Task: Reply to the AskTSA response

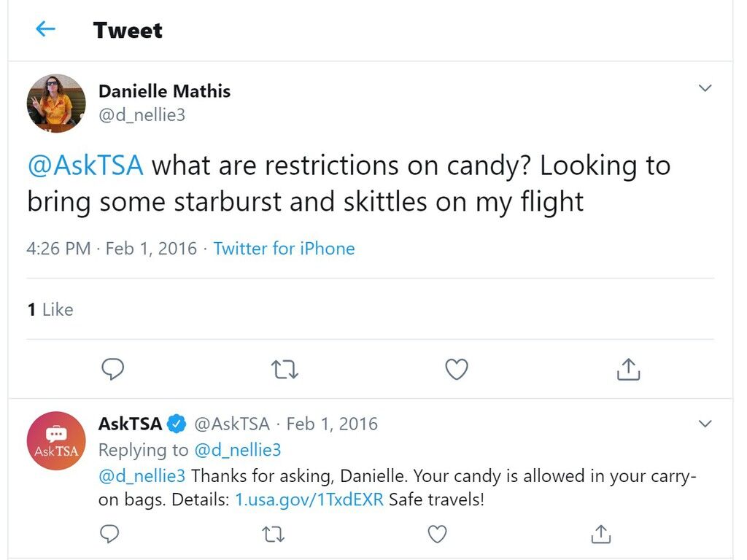Action: tap(109, 534)
